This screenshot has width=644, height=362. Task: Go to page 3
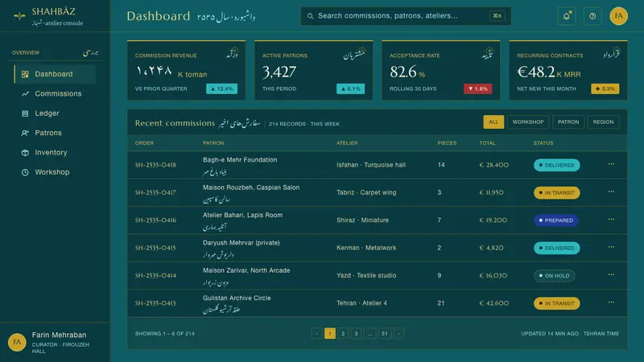click(356, 334)
